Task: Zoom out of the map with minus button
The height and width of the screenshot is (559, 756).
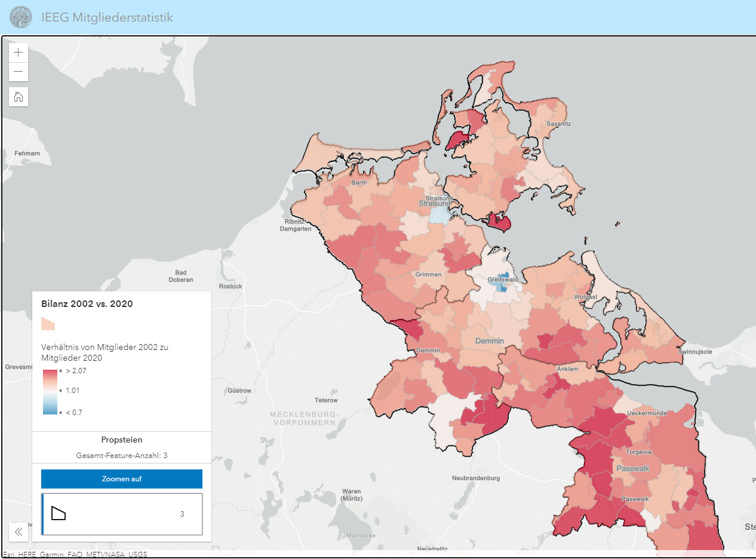Action: click(19, 72)
